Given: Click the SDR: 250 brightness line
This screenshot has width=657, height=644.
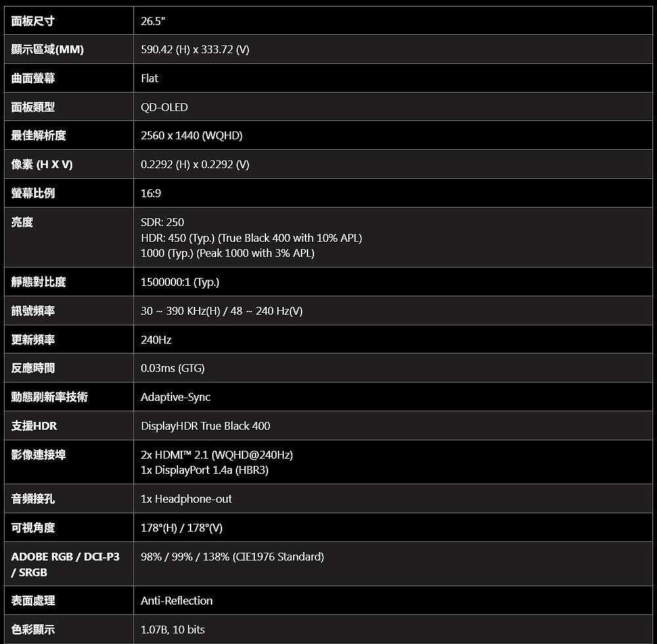Looking at the screenshot, I should [x=163, y=222].
